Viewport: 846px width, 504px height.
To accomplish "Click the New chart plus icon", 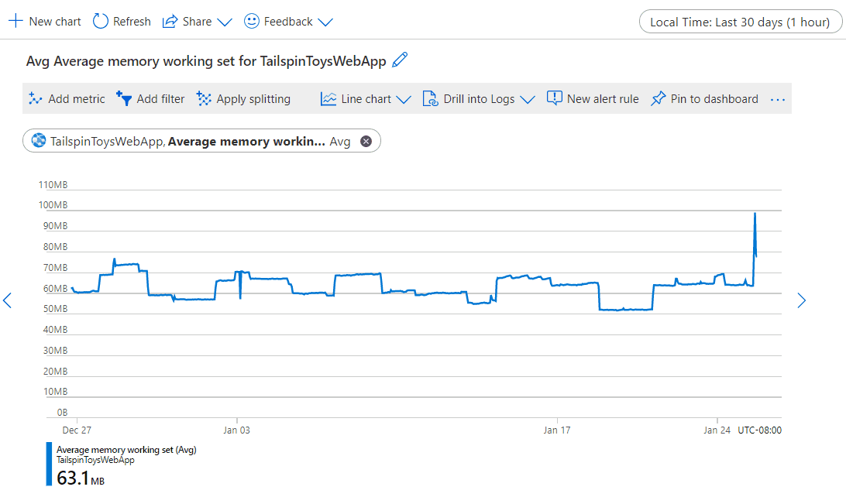I will 15,22.
